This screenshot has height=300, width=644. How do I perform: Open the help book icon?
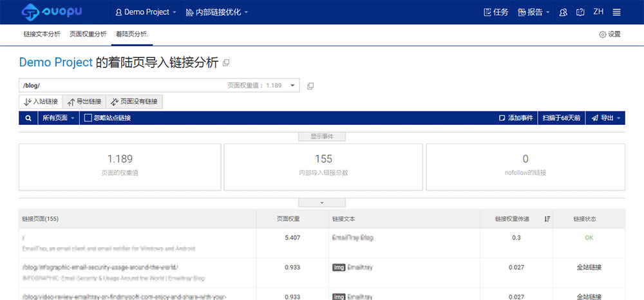pyautogui.click(x=580, y=12)
